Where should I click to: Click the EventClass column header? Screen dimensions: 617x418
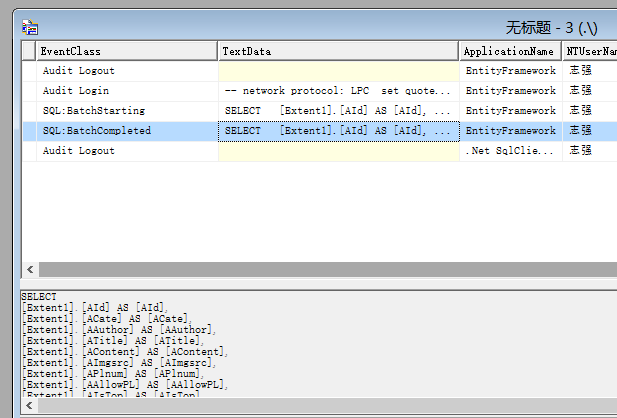coord(126,51)
